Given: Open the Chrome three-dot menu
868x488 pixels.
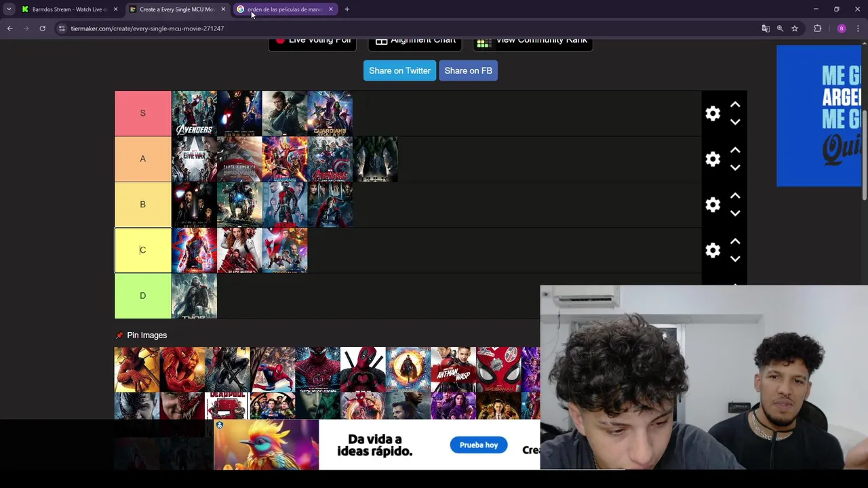Looking at the screenshot, I should pyautogui.click(x=859, y=28).
